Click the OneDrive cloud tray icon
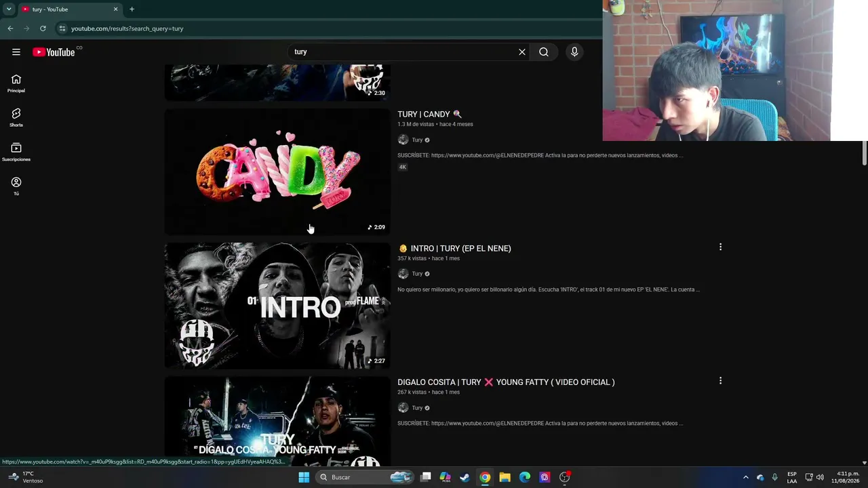 point(760,477)
